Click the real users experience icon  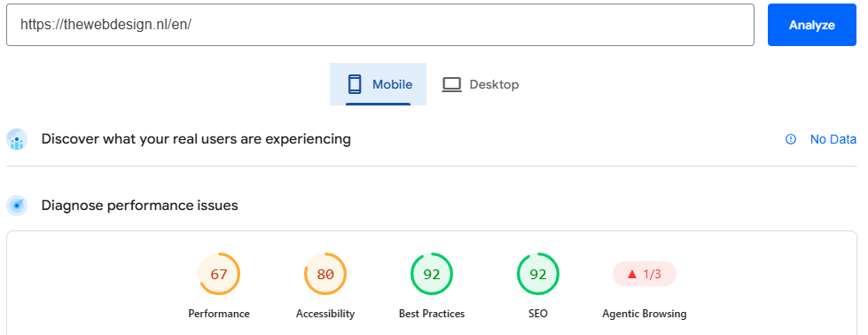[17, 139]
